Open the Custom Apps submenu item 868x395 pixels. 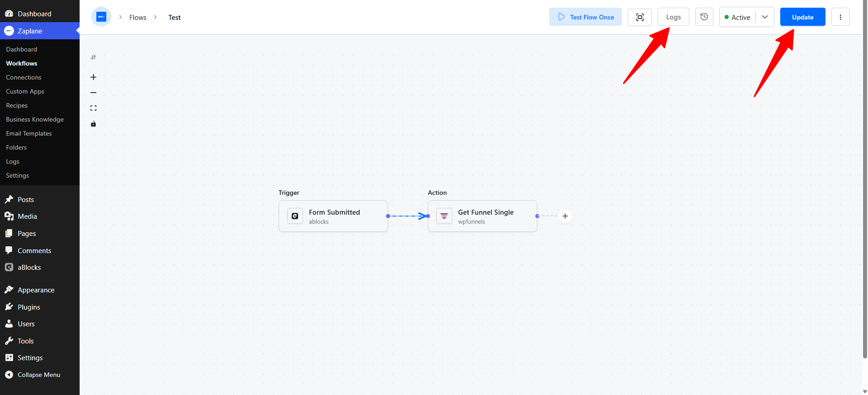click(x=25, y=91)
